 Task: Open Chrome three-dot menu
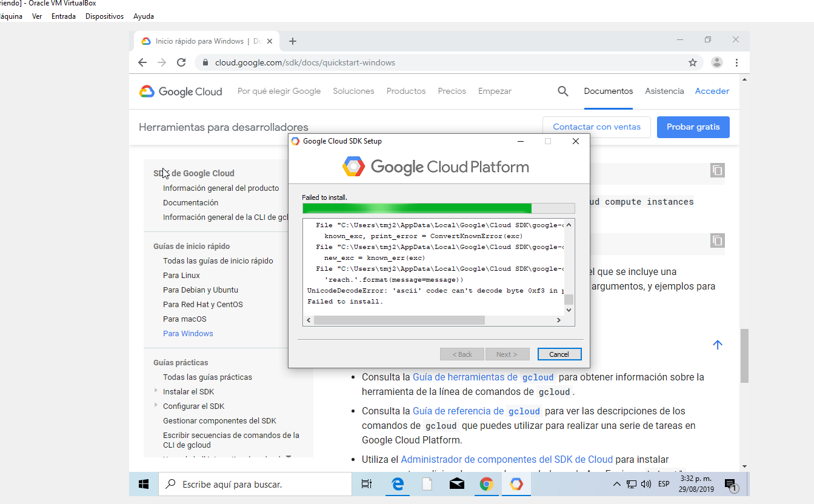pos(736,62)
